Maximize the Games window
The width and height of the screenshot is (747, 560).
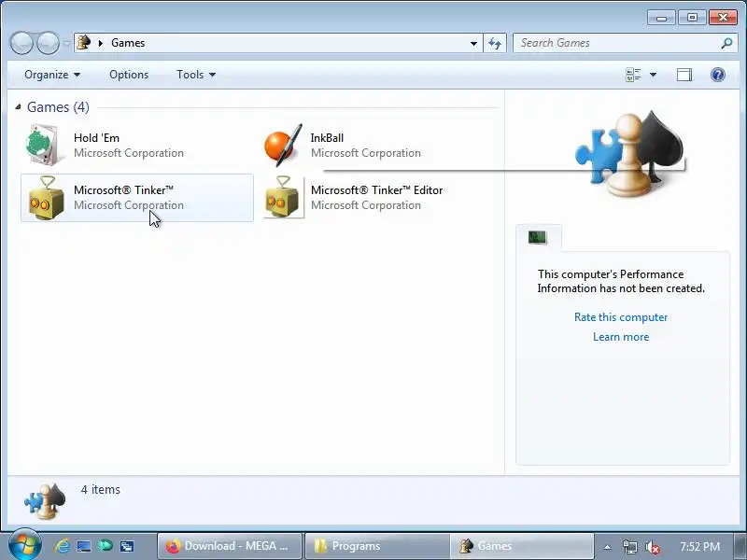click(x=692, y=18)
